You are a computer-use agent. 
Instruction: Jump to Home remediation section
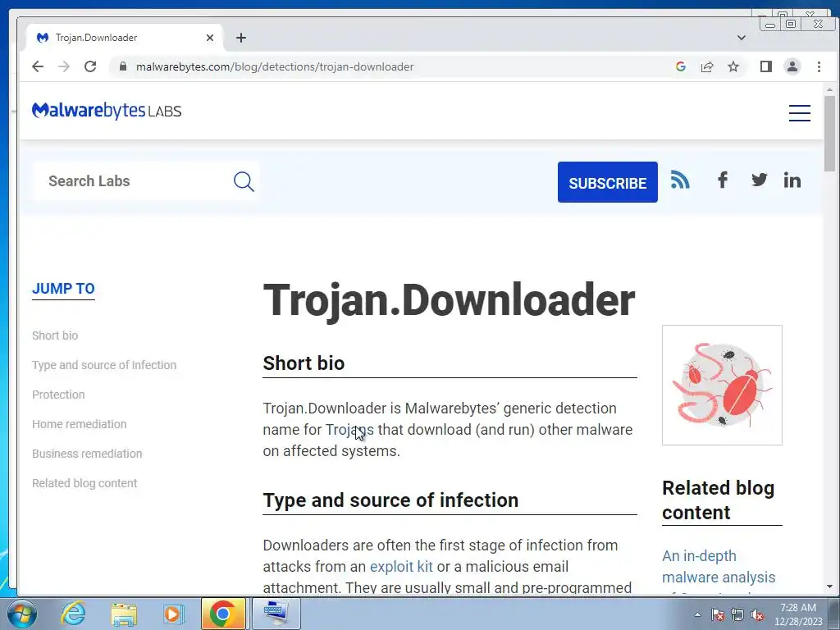[x=80, y=424]
